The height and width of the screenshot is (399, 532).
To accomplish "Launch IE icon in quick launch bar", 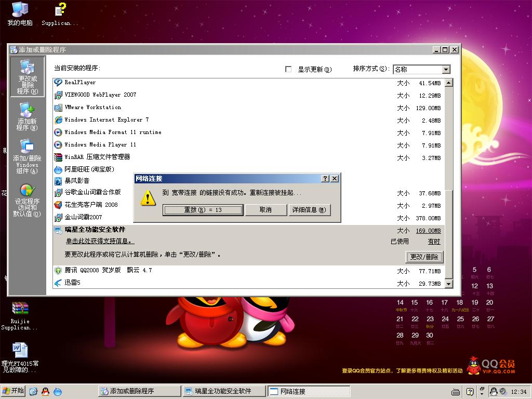I will pyautogui.click(x=33, y=392).
